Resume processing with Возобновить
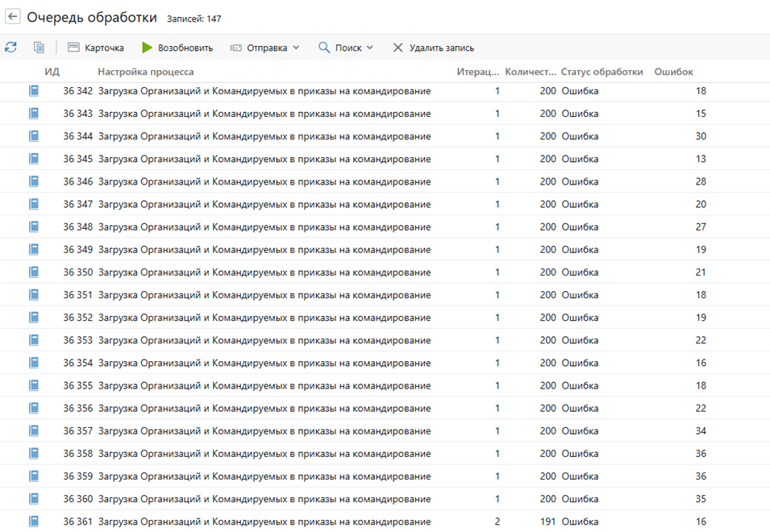 pyautogui.click(x=177, y=48)
